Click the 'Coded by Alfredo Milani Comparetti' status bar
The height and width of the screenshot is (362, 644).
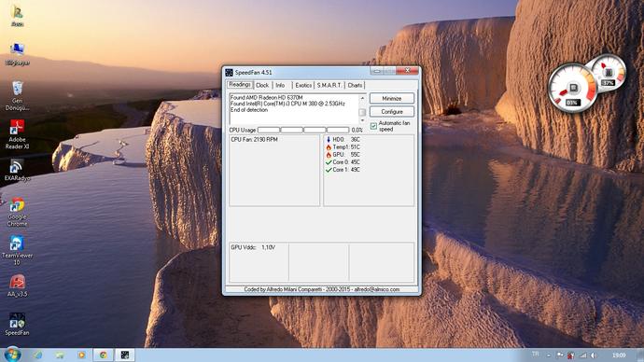[x=322, y=289]
